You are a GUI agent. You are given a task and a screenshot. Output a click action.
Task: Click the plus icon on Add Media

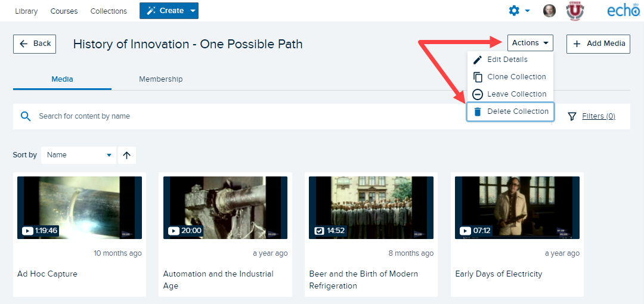coord(577,44)
